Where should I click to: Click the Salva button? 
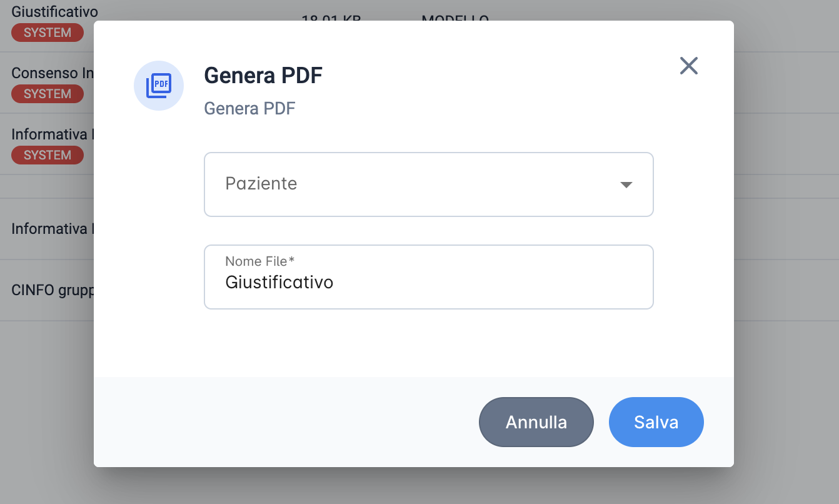(x=656, y=422)
